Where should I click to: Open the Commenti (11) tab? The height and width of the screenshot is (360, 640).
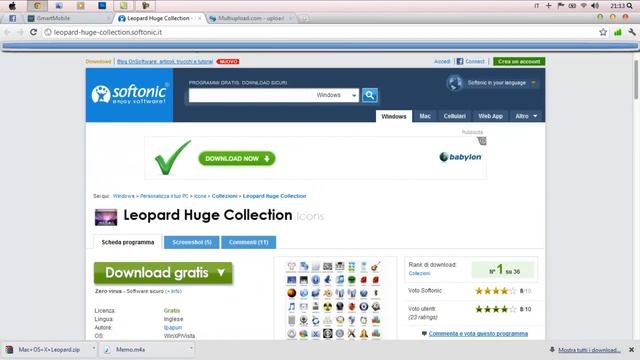(x=249, y=242)
